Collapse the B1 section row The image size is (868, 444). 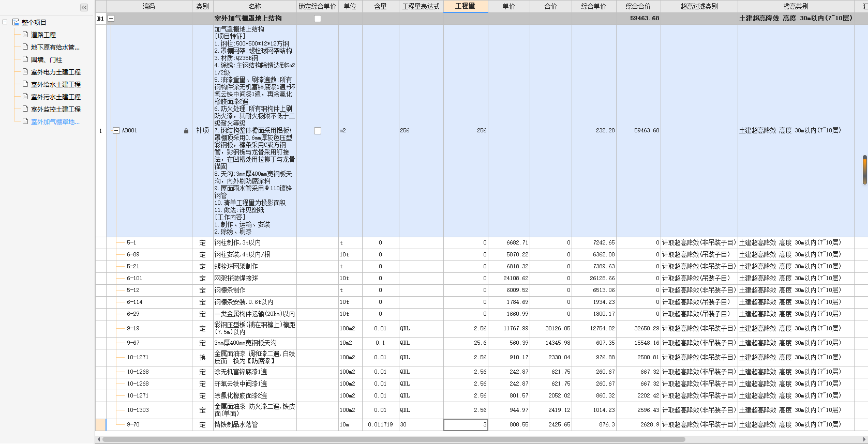click(111, 19)
